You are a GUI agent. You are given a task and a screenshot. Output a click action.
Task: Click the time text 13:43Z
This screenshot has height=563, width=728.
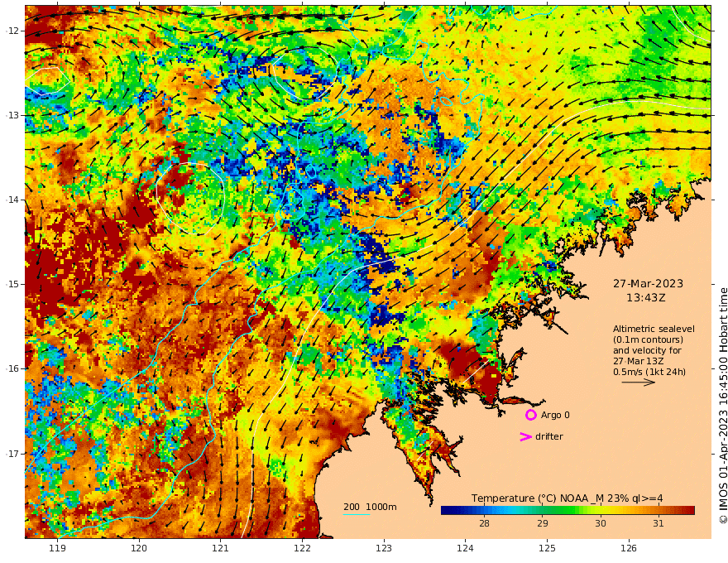(646, 298)
